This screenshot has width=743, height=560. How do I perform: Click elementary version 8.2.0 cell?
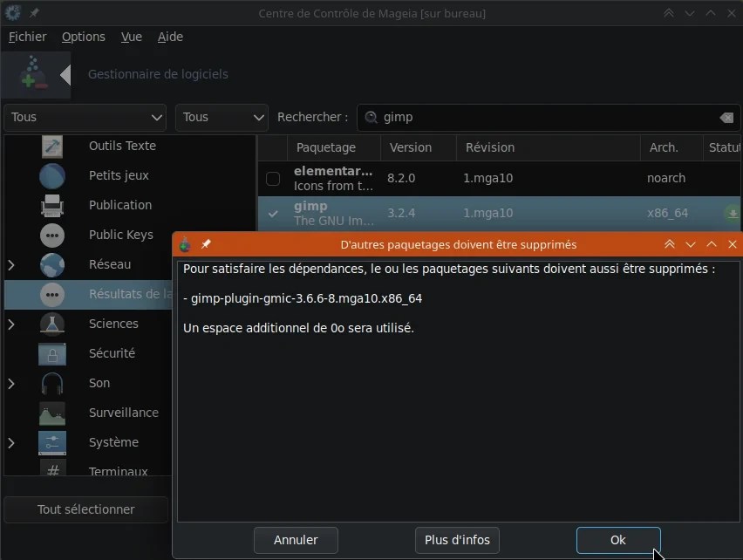click(x=401, y=179)
